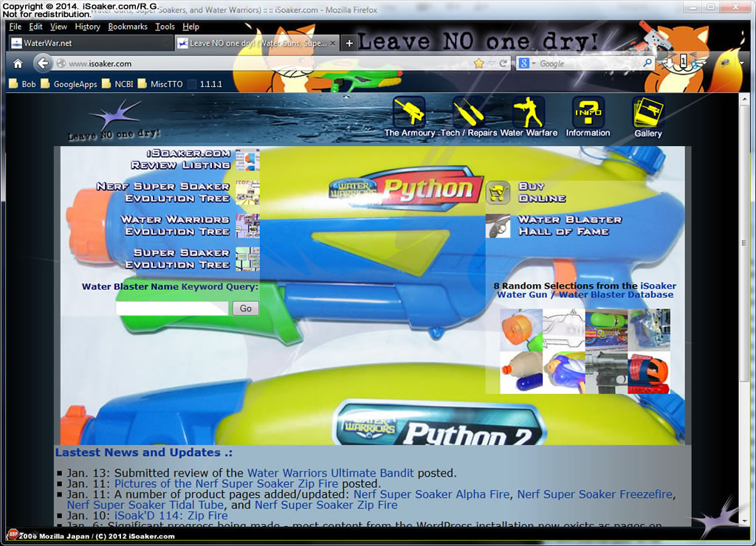This screenshot has width=756, height=546.
Task: Open the Edit menu
Action: (x=35, y=27)
